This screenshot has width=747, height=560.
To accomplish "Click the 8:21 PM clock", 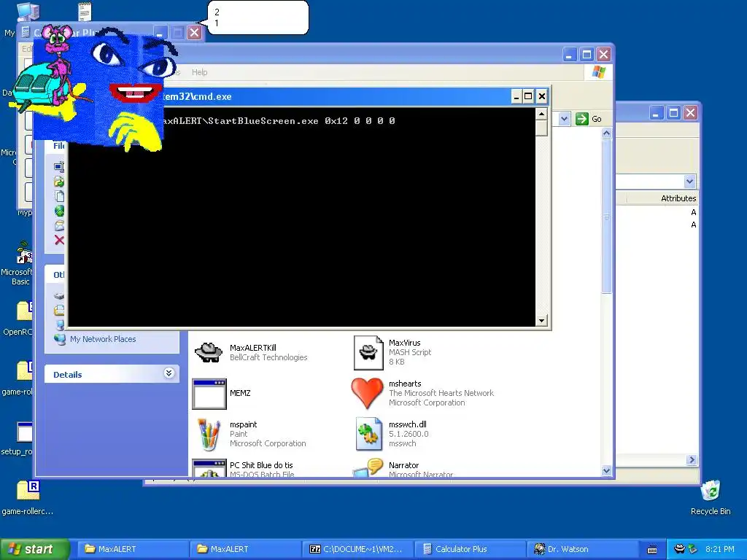I will pos(720,549).
